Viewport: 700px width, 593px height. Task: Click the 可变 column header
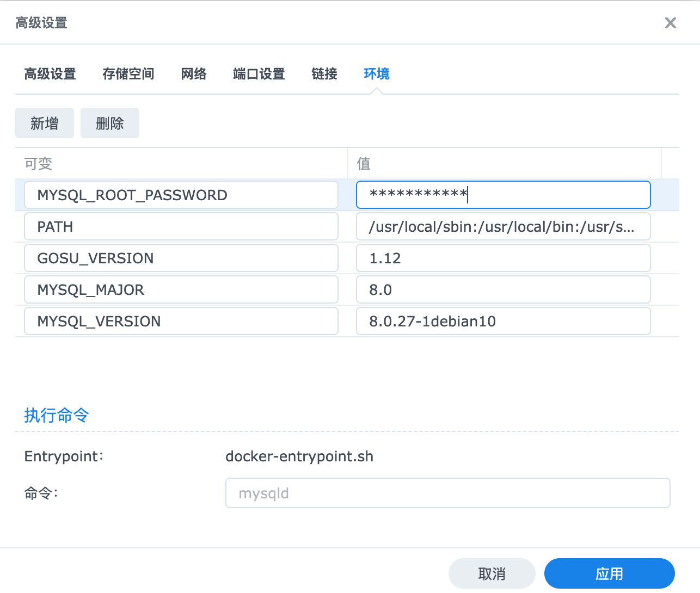181,163
